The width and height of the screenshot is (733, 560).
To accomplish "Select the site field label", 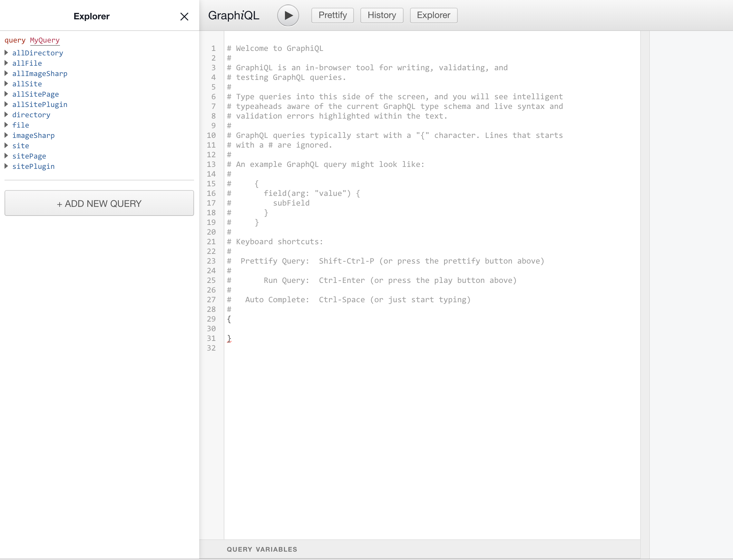I will [21, 146].
